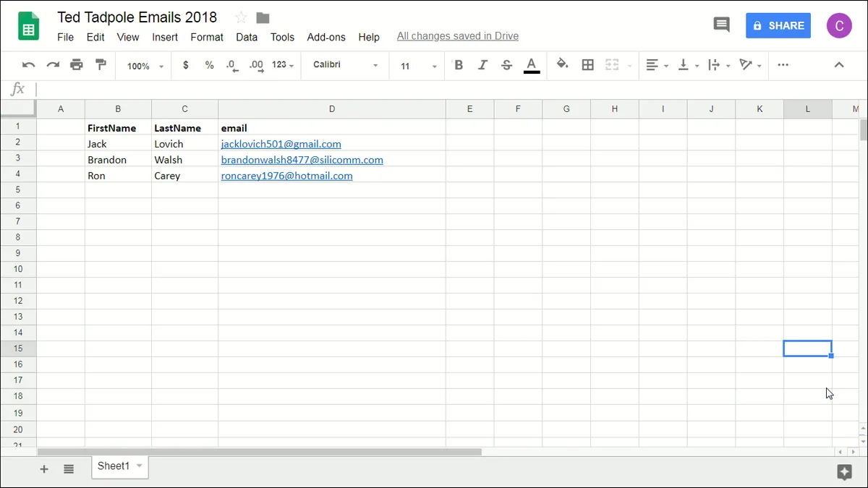This screenshot has height=488, width=868.
Task: Select row 15 header
Action: [18, 348]
